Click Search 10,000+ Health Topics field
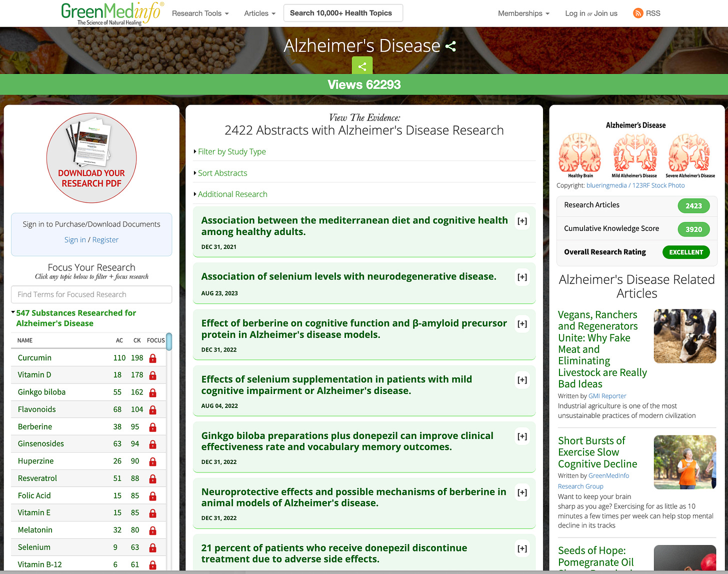The height and width of the screenshot is (574, 728). (343, 13)
